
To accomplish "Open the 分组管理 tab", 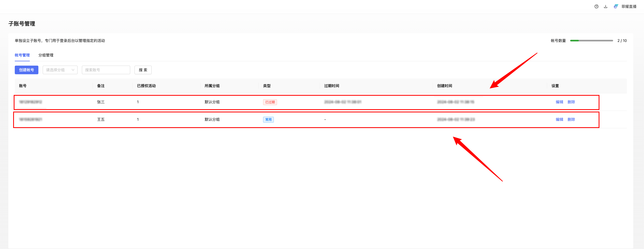I will click(46, 55).
